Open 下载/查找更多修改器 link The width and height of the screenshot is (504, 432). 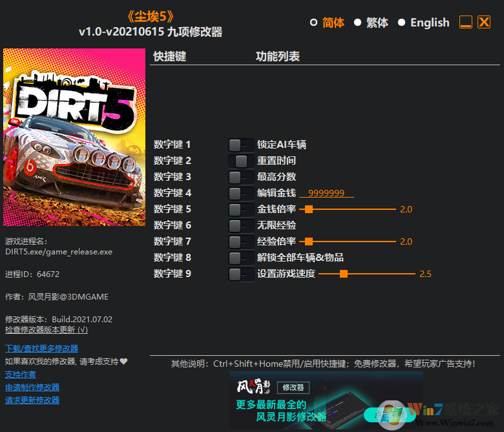point(41,349)
